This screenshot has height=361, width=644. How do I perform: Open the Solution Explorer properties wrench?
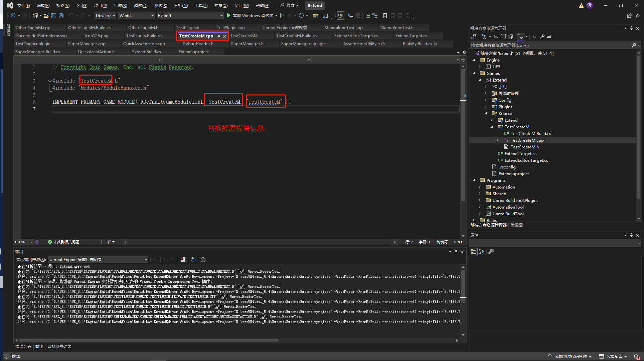(542, 37)
